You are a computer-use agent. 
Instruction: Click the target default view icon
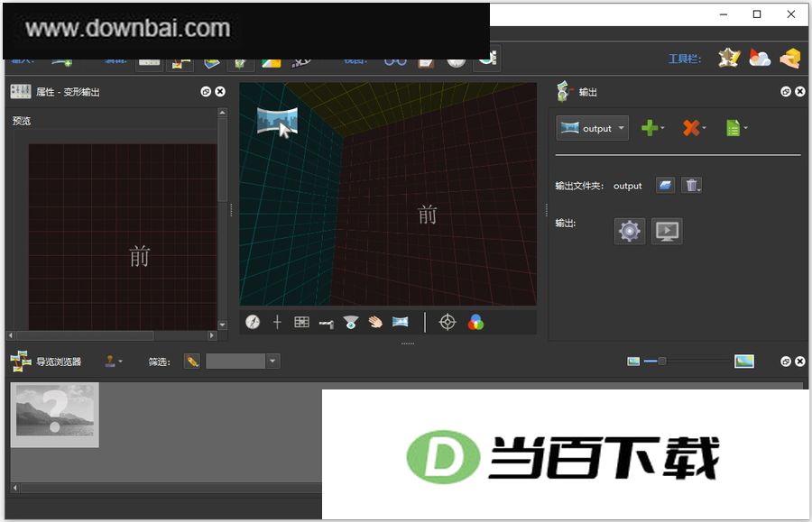(x=448, y=322)
